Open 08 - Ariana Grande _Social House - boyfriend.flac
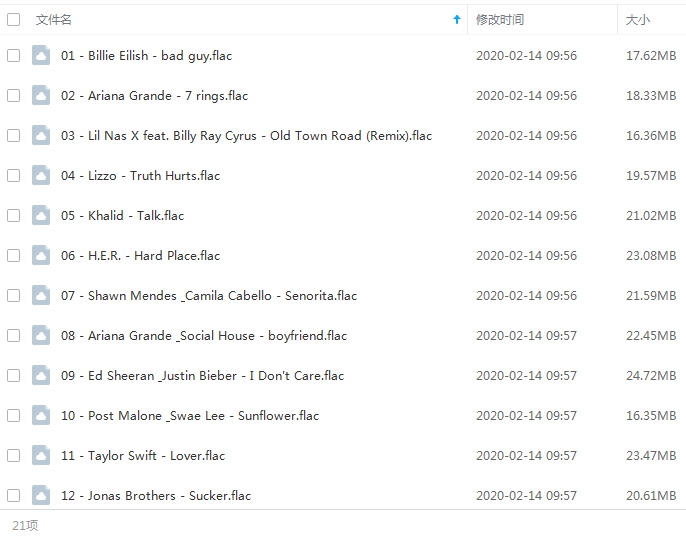686x537 pixels. (x=204, y=336)
